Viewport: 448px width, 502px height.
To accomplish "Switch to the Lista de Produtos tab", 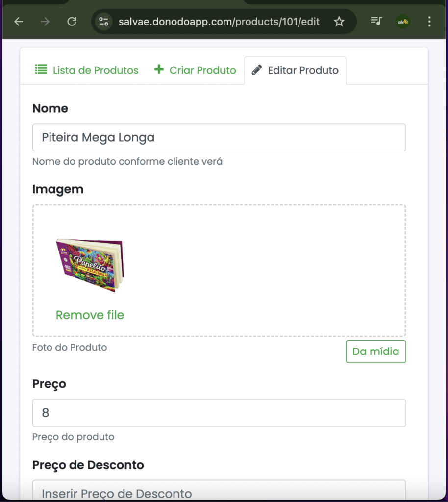I will pyautogui.click(x=96, y=70).
